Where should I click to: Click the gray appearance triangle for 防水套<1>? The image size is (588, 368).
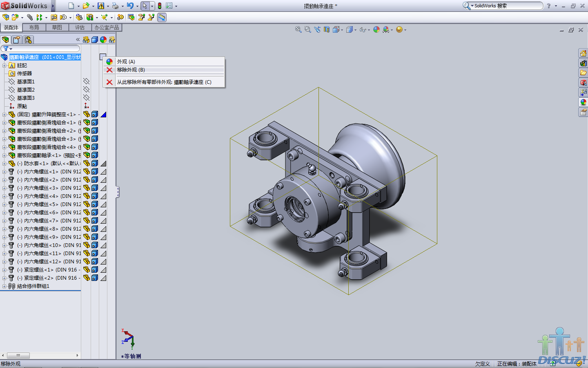103,164
